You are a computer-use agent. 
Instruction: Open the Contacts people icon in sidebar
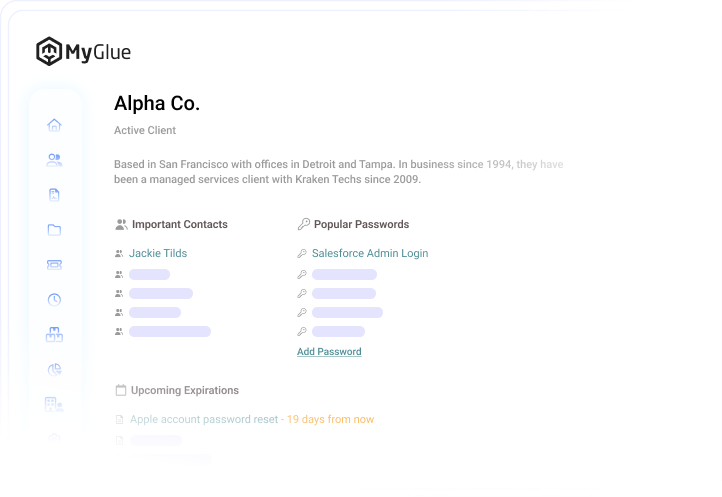coord(54,160)
